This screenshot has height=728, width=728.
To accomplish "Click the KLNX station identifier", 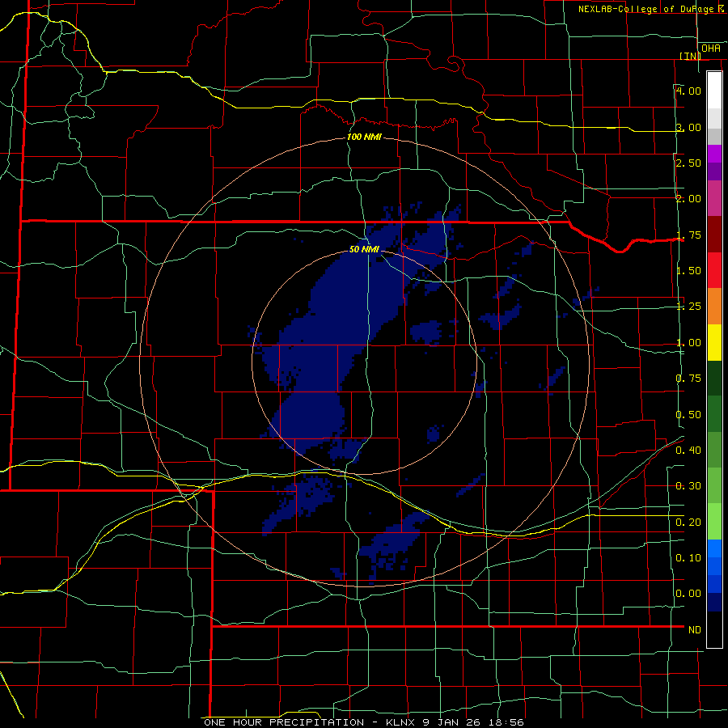I will [x=402, y=722].
